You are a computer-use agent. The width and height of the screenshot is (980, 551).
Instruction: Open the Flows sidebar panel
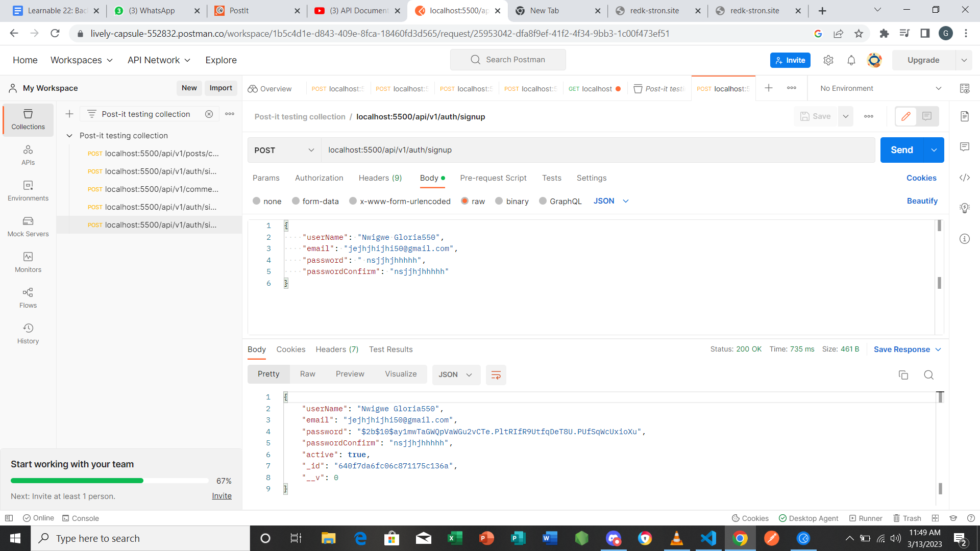point(28,298)
